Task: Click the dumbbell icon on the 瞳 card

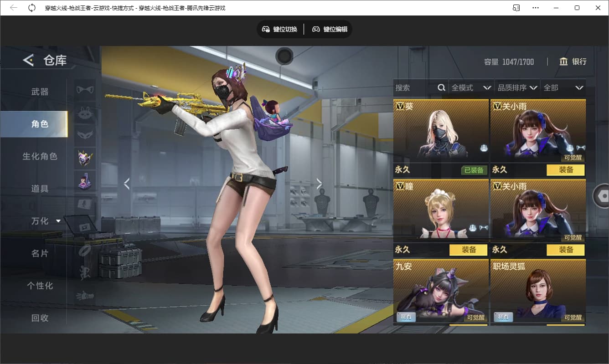Action: click(483, 228)
